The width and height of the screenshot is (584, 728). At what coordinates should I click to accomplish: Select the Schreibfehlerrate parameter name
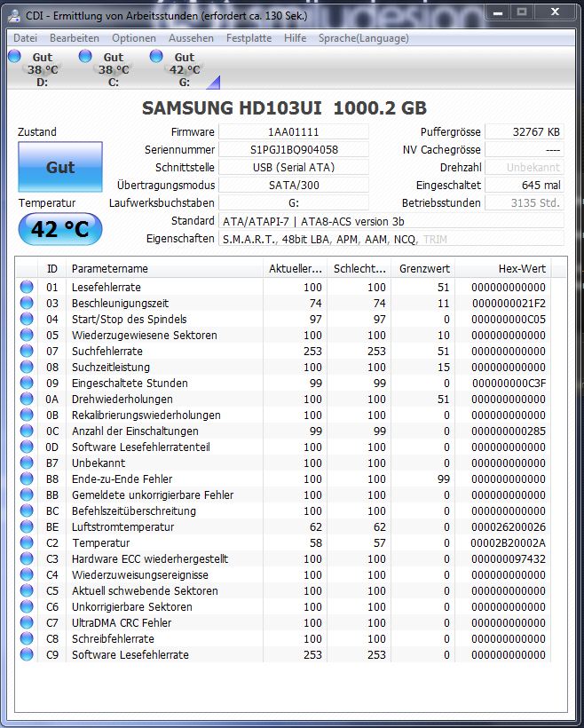tap(113, 639)
